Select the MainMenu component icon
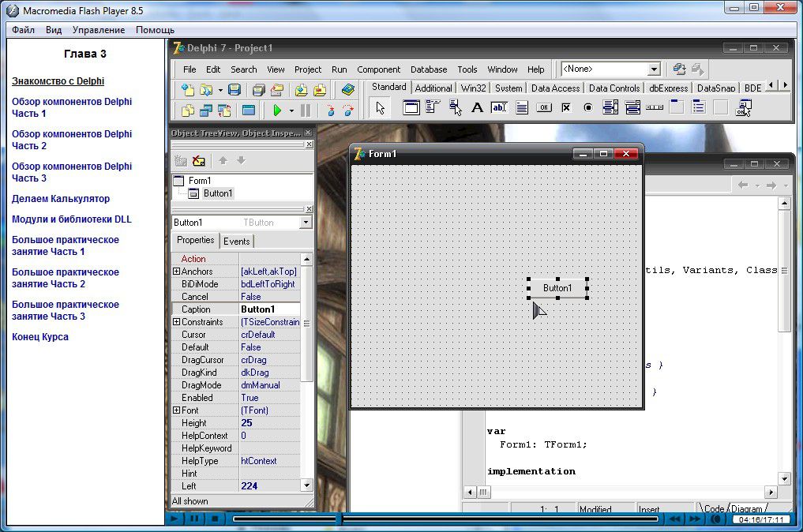803x532 pixels. [x=433, y=107]
